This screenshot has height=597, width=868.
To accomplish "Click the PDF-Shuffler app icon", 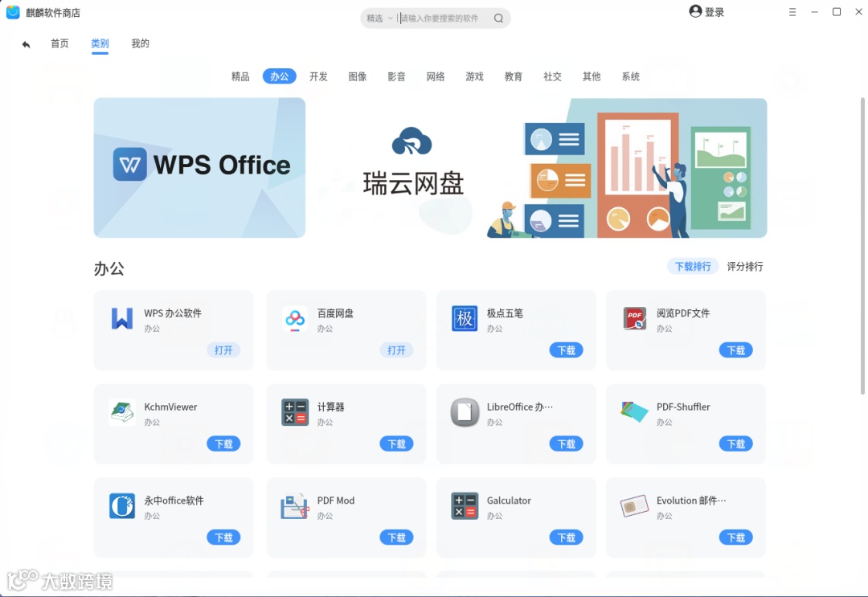I will point(634,412).
